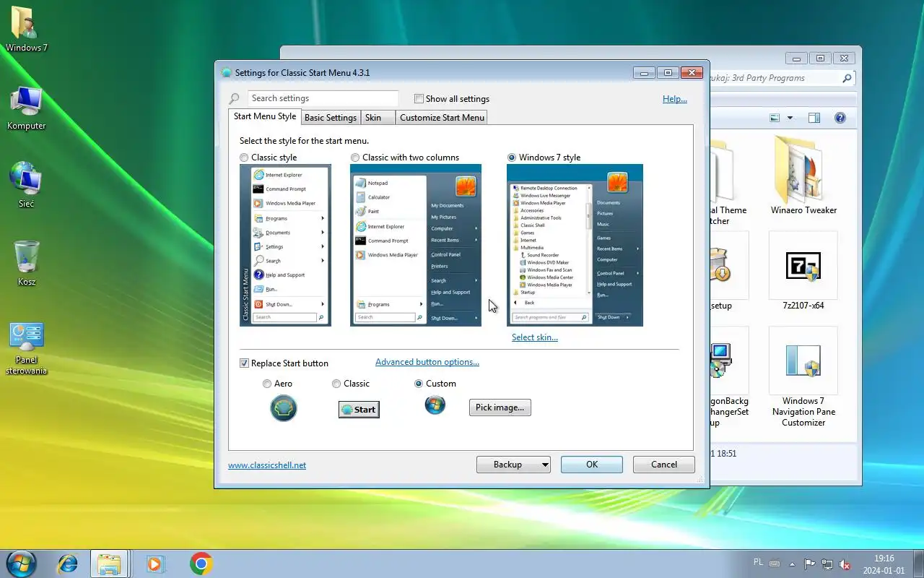Click the taskbar clock showing 19:16
Screen dimensions: 924x578
click(884, 564)
